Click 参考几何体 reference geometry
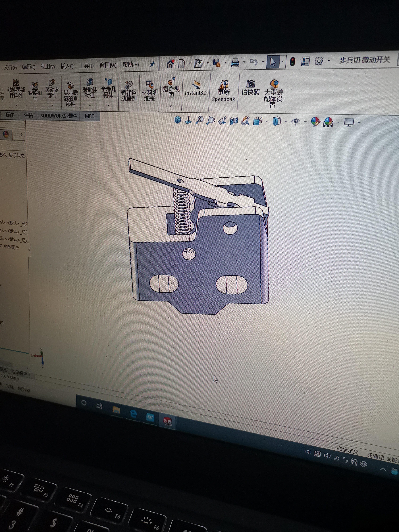 pyautogui.click(x=109, y=88)
